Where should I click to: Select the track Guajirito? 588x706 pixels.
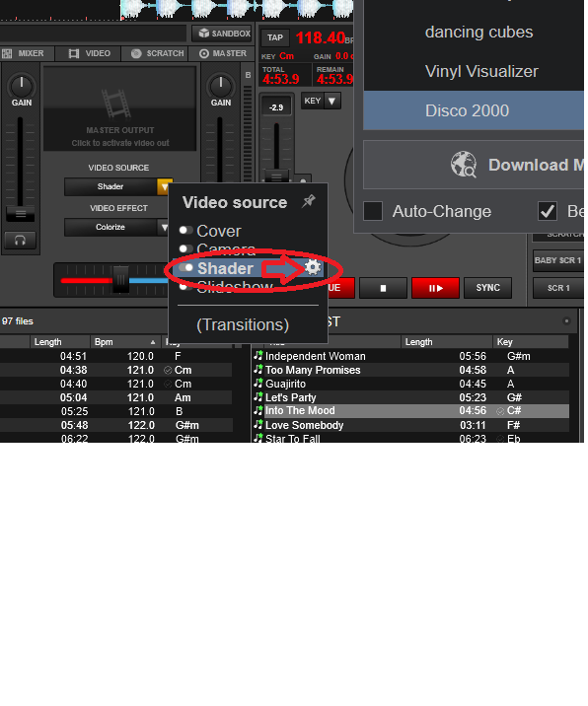coord(410,384)
